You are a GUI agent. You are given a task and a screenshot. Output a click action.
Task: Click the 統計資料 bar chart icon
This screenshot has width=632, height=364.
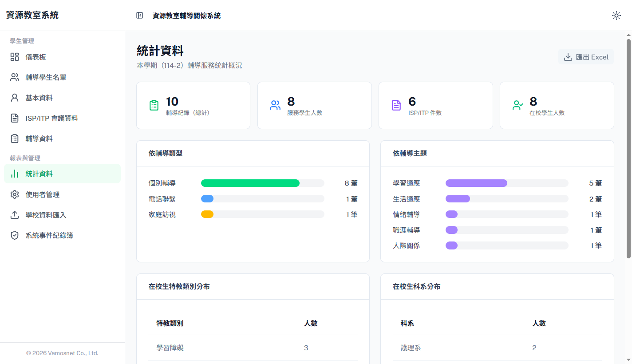(15, 174)
